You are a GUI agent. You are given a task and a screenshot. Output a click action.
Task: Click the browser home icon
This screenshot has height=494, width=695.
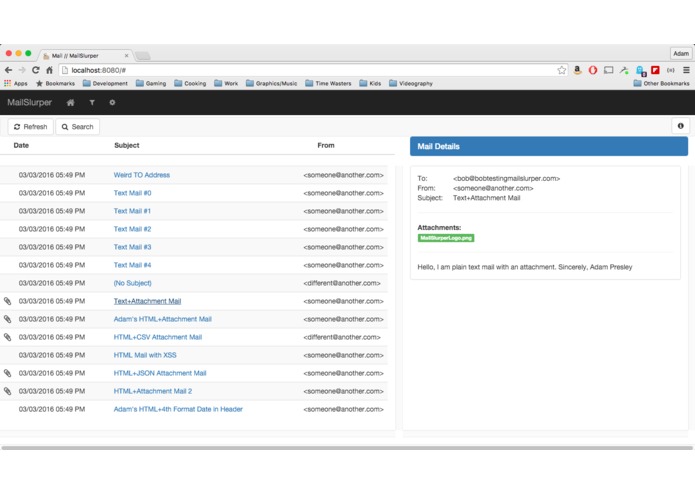click(x=49, y=70)
